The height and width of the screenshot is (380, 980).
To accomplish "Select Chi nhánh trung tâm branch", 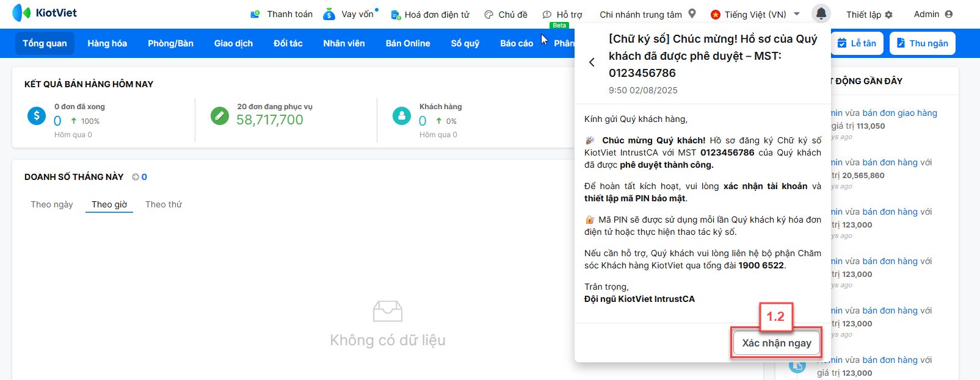I will (641, 14).
